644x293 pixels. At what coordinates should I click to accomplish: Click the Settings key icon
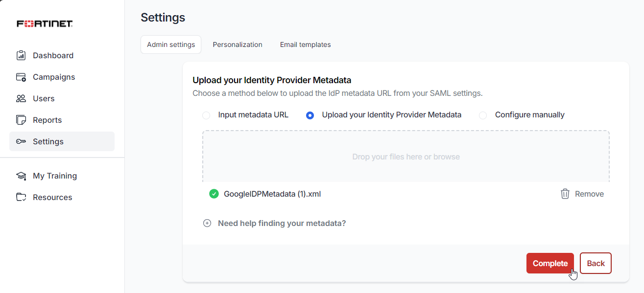click(21, 141)
